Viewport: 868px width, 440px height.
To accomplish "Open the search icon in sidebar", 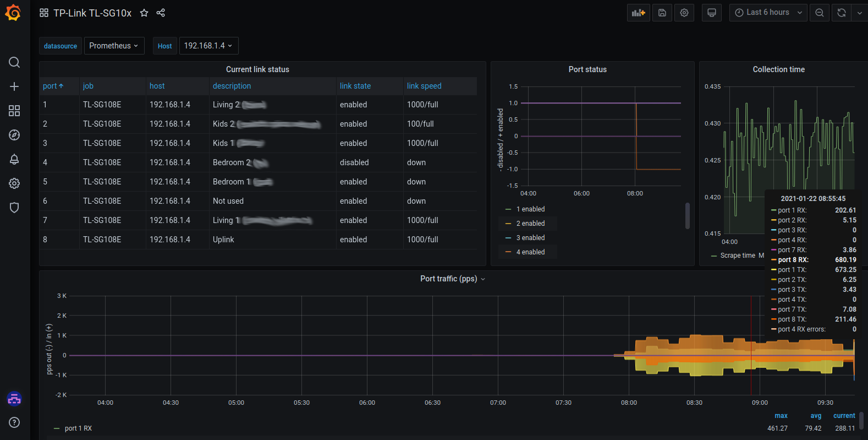I will coord(14,62).
